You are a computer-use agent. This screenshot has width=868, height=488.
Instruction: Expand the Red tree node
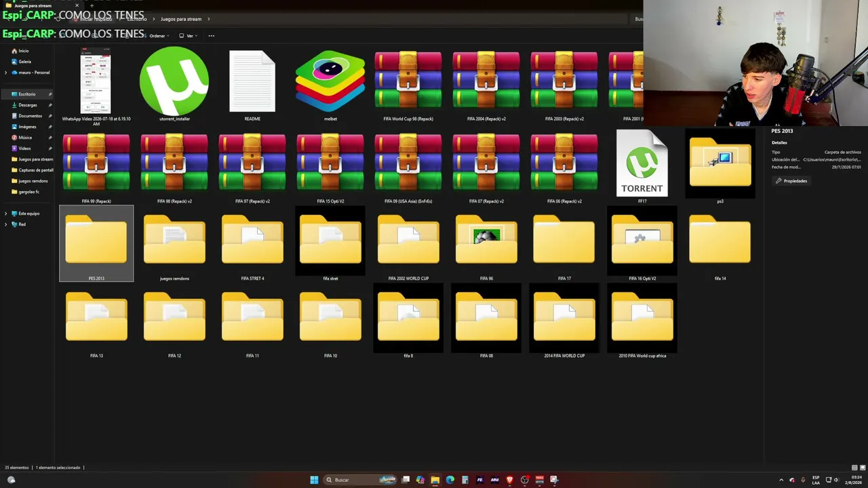tap(5, 224)
